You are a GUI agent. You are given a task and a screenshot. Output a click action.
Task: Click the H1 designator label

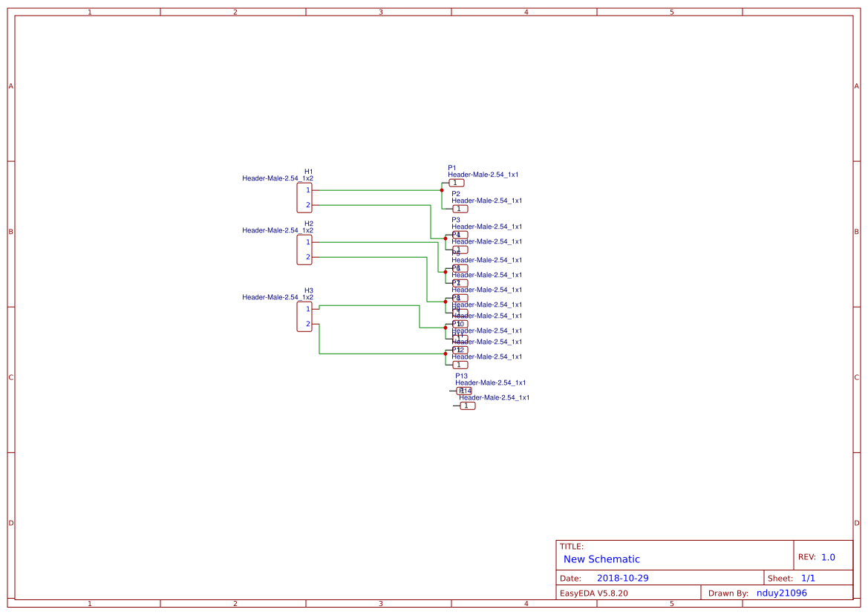point(308,172)
